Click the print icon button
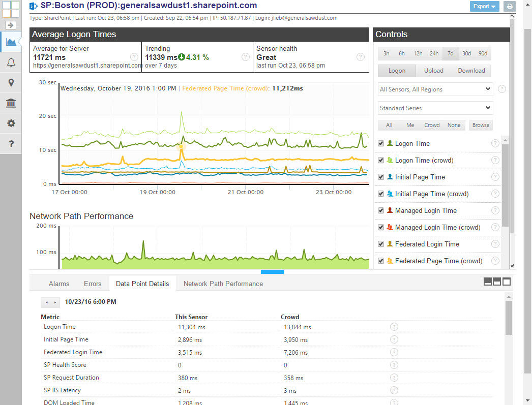 tap(509, 6)
